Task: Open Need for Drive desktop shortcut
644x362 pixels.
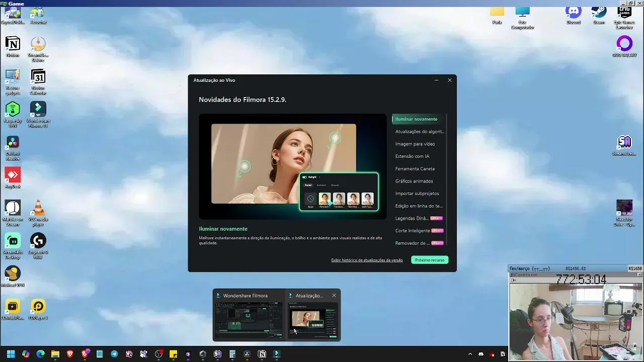Action: (624, 213)
